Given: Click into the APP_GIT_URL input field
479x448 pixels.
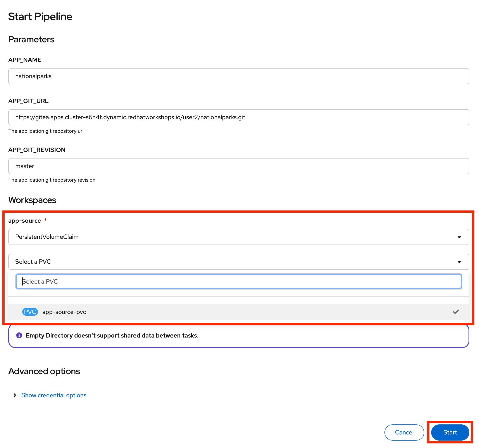Looking at the screenshot, I should (x=239, y=117).
